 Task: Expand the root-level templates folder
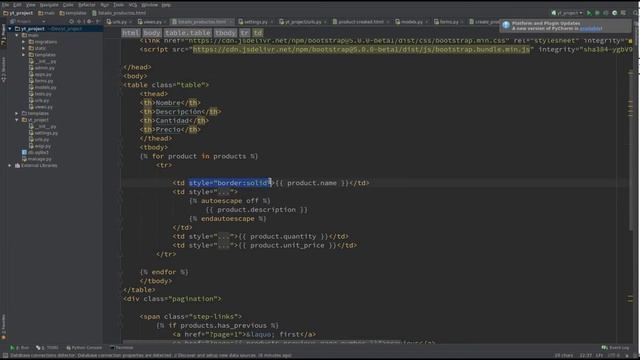[17, 113]
